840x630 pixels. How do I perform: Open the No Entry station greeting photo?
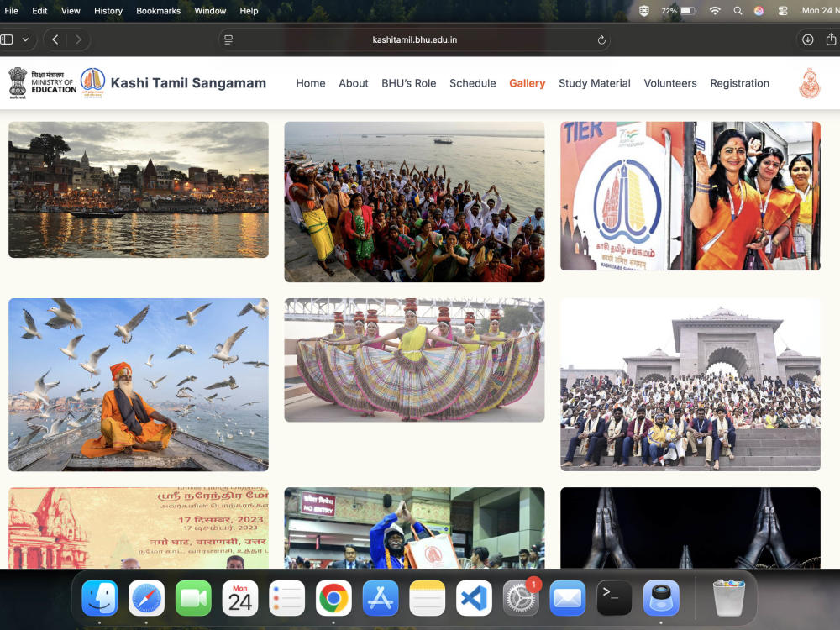tap(415, 528)
